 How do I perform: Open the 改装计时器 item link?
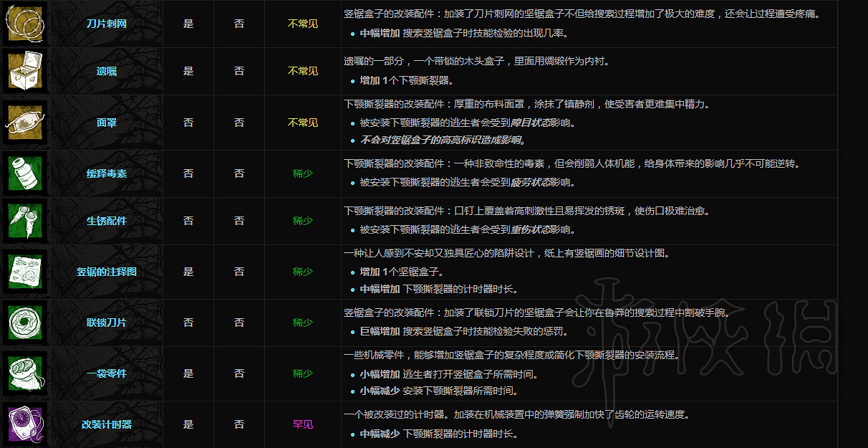pyautogui.click(x=107, y=424)
